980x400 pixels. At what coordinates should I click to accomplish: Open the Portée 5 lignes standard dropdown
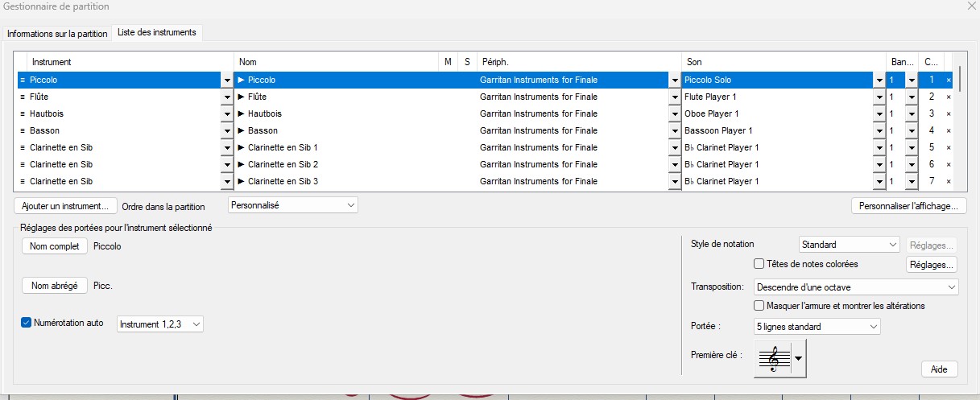[817, 327]
